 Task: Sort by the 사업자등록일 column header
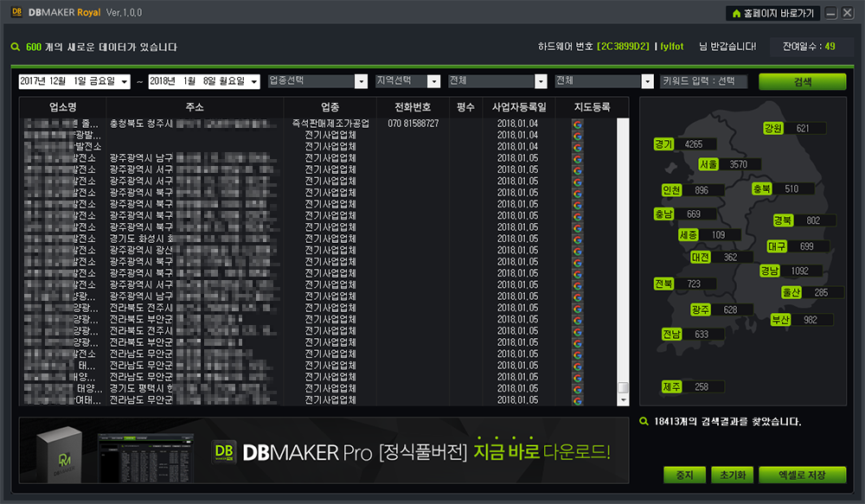point(519,107)
